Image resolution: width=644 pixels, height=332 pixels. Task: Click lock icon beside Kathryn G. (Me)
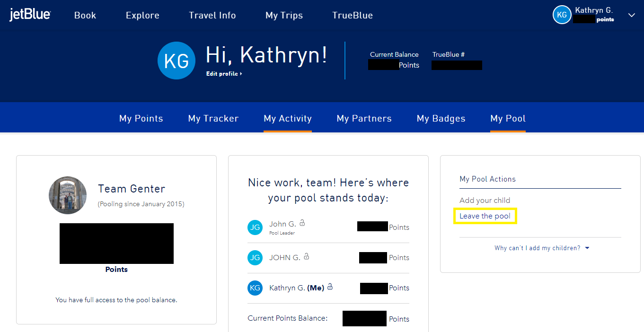tap(330, 287)
